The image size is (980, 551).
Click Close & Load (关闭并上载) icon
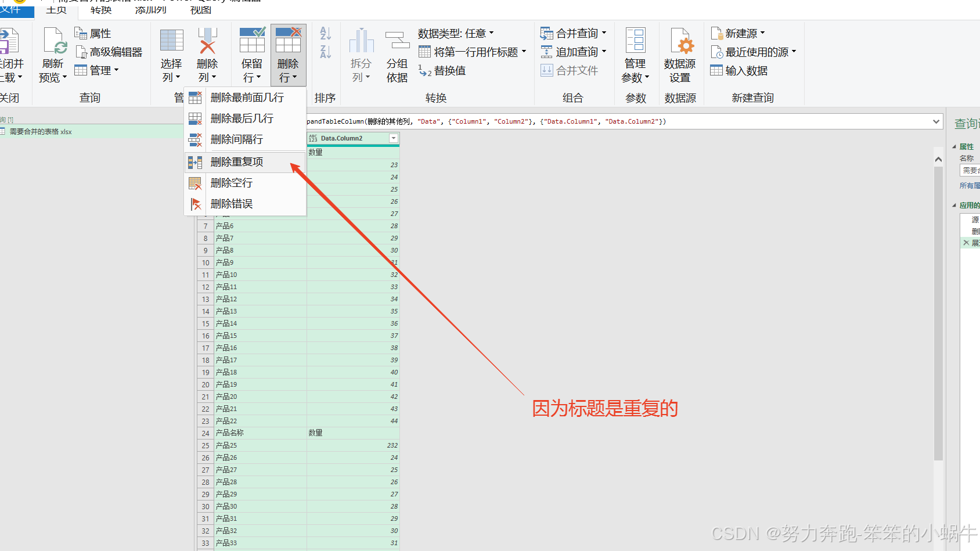coord(9,42)
